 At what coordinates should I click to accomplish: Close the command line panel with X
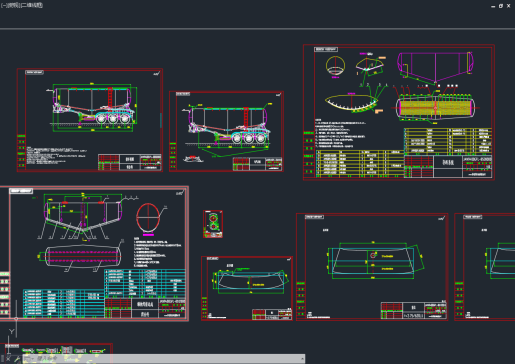coord(8,359)
